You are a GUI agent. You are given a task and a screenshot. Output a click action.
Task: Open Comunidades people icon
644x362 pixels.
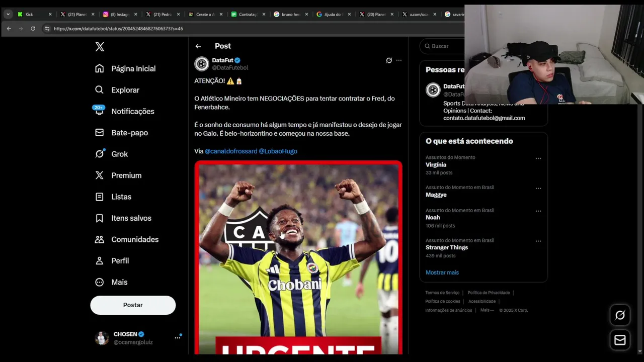click(100, 239)
